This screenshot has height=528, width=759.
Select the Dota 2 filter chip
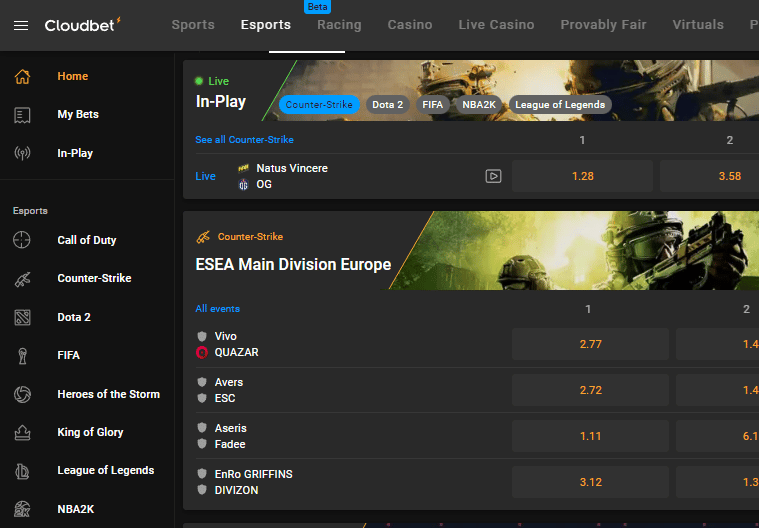coord(387,104)
